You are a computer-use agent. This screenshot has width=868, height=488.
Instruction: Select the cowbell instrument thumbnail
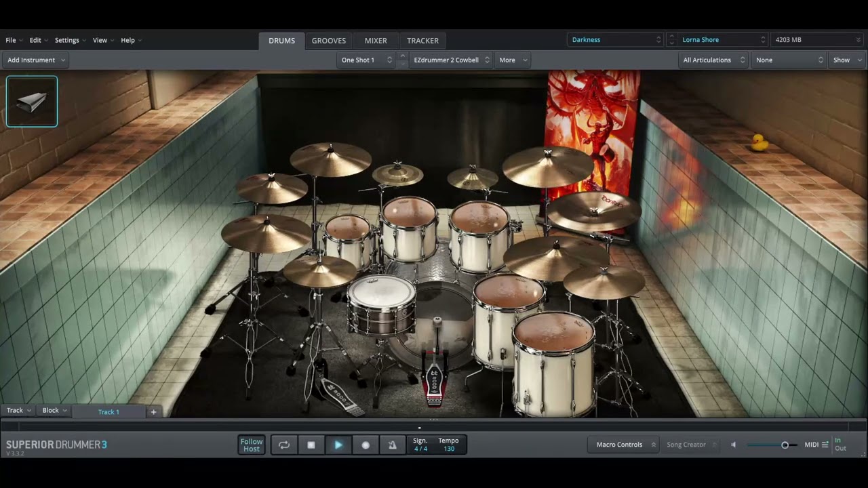click(32, 102)
